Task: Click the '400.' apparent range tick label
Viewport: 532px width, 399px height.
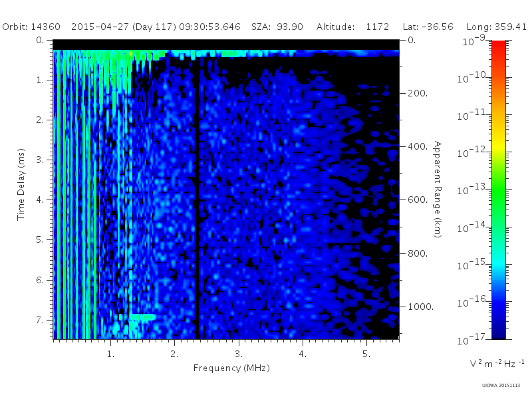Action: click(x=418, y=146)
